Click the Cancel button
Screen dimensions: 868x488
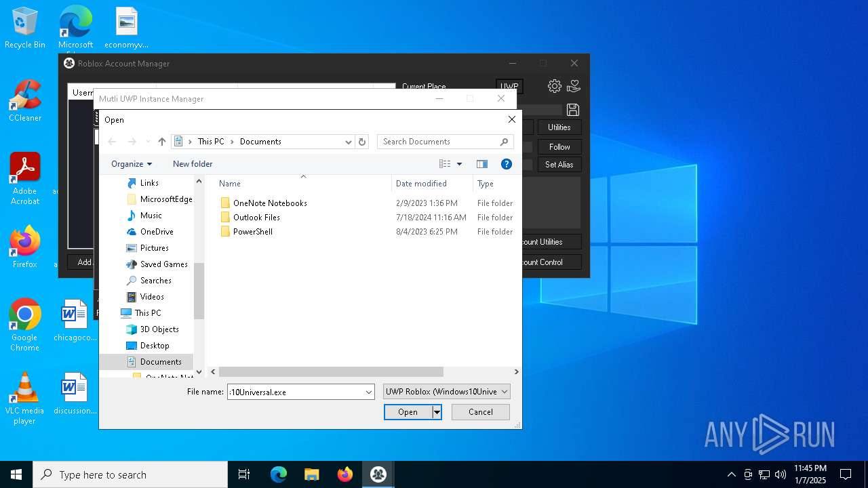click(x=481, y=412)
